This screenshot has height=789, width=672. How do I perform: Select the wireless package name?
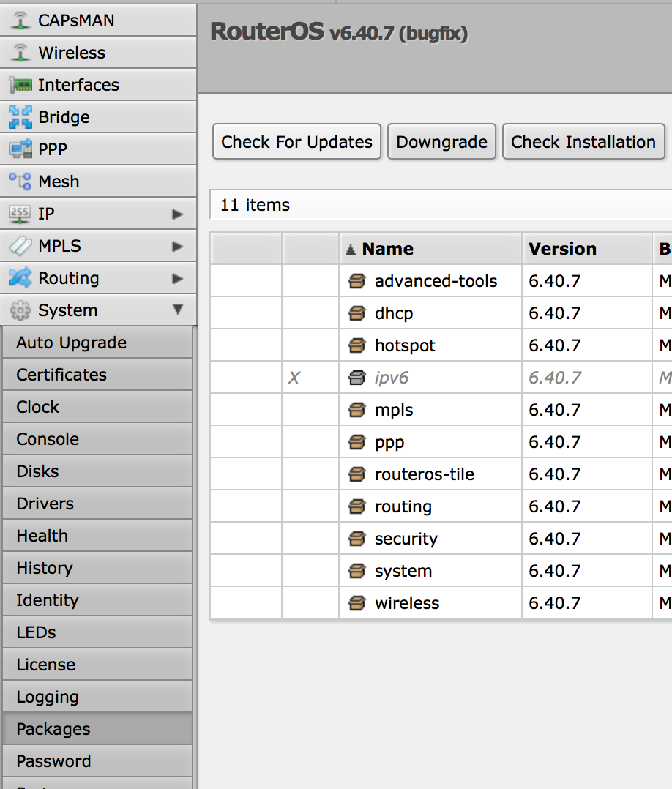407,603
